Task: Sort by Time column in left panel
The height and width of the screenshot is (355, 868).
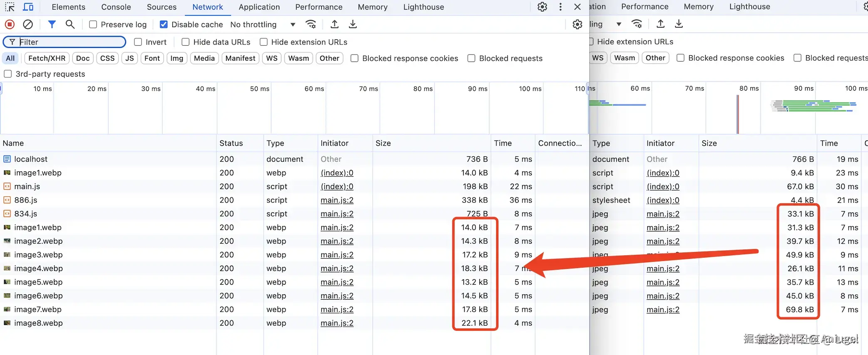Action: [513, 143]
